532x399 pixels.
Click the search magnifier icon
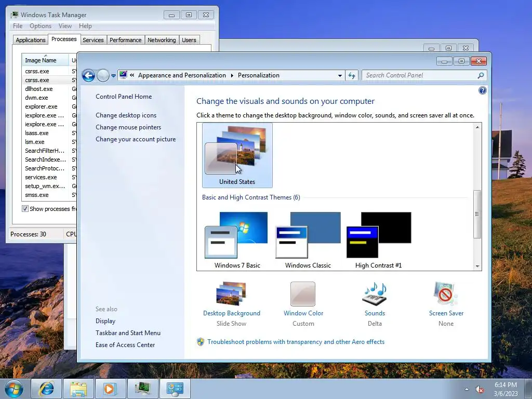coord(481,75)
